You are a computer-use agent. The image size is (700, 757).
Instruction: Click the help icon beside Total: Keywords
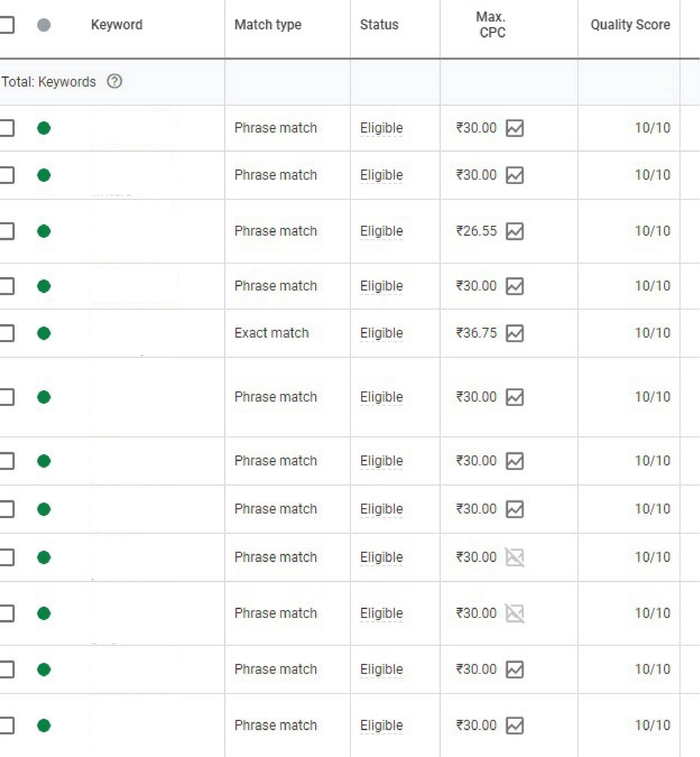pos(114,82)
